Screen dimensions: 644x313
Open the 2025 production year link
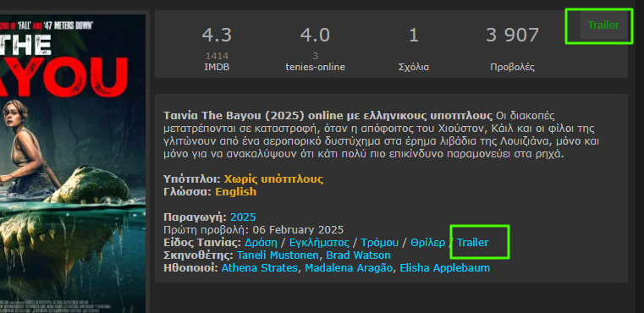coord(243,217)
